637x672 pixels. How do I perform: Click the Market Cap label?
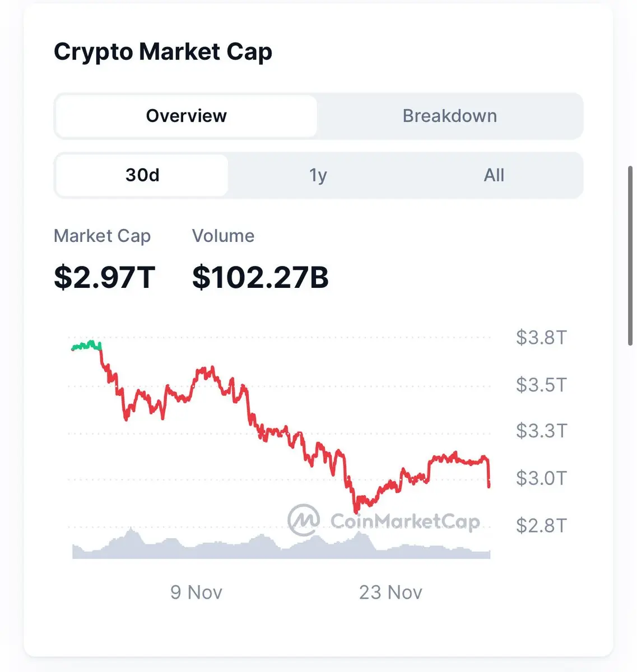coord(102,236)
